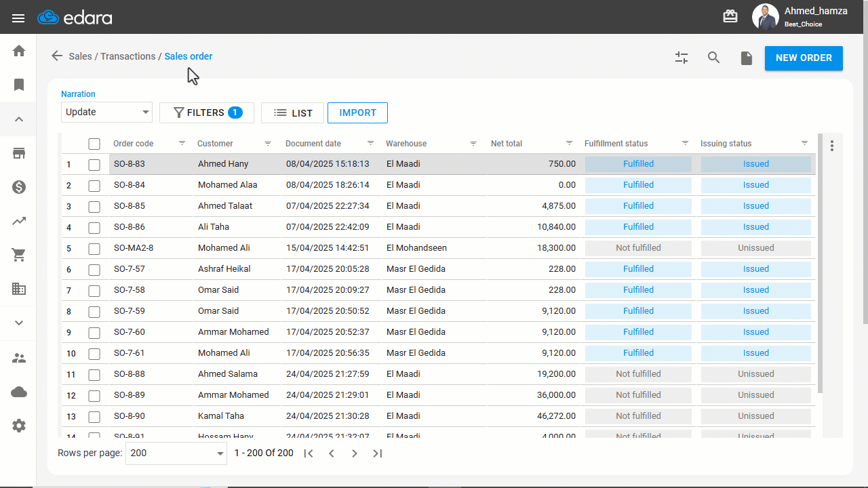Open the FILTERS button
The image size is (868, 488).
pos(207,113)
